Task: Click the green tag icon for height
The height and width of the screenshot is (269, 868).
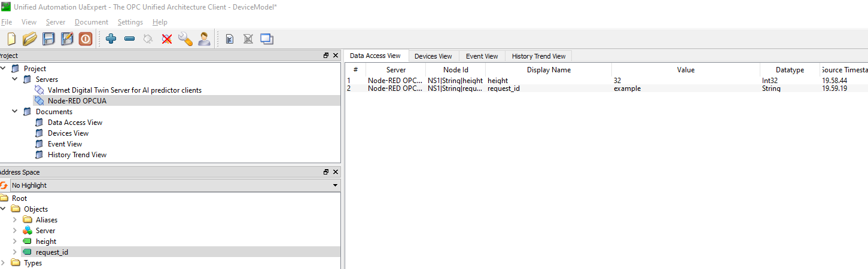Action: point(27,242)
